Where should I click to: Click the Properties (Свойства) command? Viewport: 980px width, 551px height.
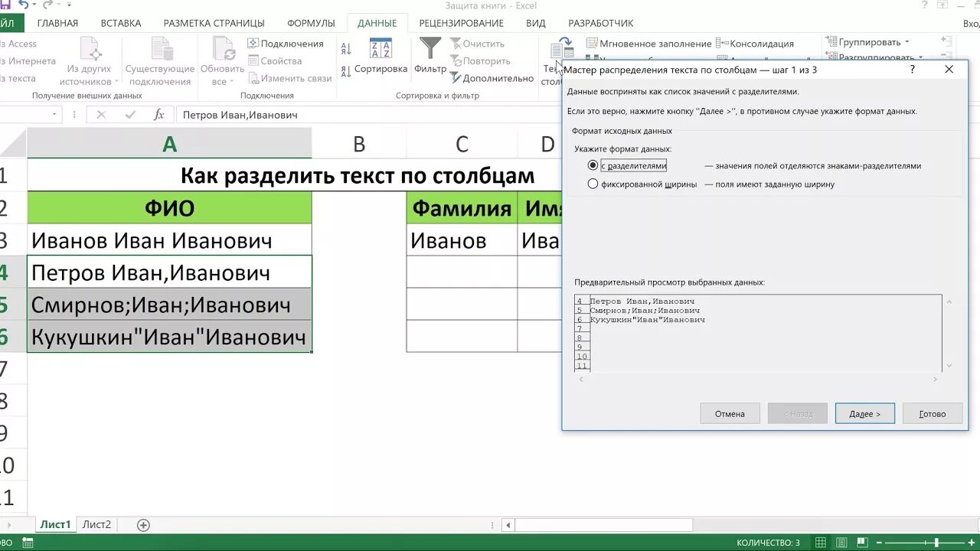pos(274,61)
